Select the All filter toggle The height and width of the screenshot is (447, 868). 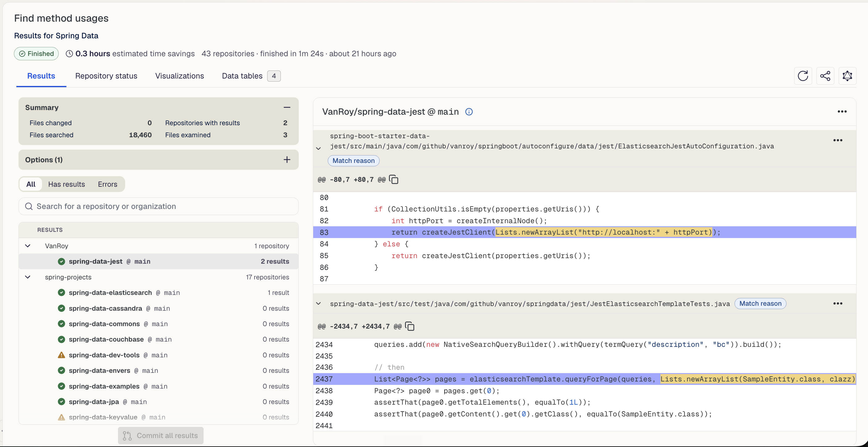pyautogui.click(x=31, y=184)
